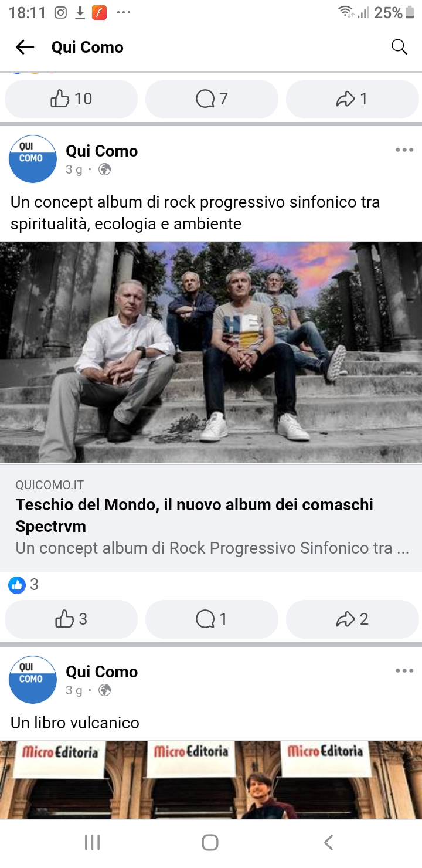Tap public globe icon on Spectrvm post
Image resolution: width=422 pixels, height=868 pixels.
[x=105, y=169]
